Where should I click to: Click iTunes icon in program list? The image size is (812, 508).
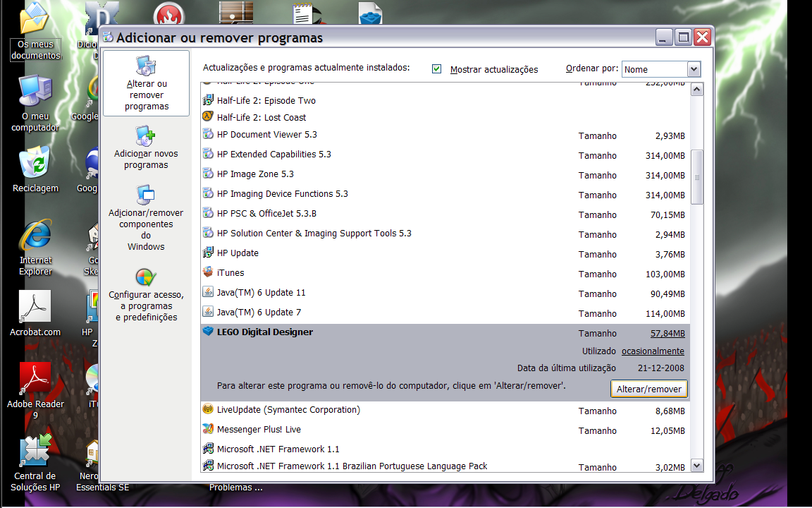208,272
